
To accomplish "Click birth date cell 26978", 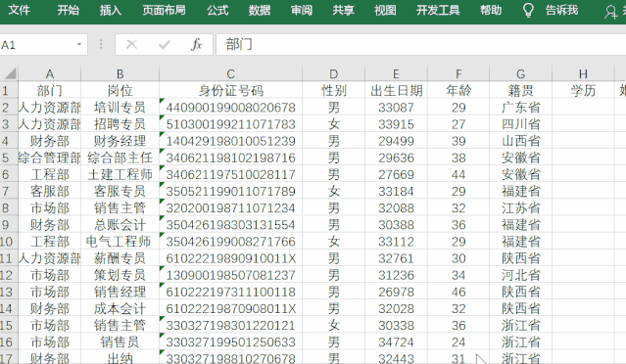I will point(396,292).
